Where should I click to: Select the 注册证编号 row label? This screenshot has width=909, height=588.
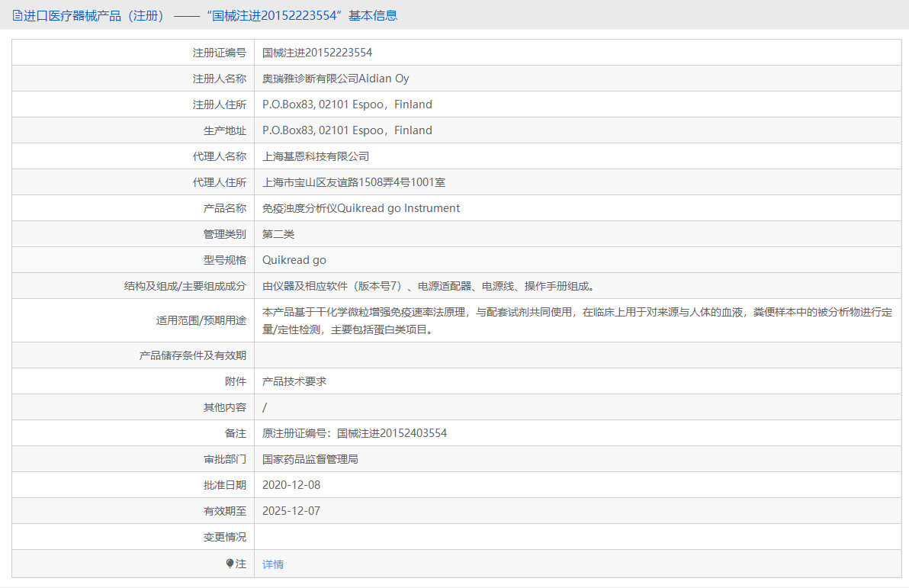pos(219,52)
